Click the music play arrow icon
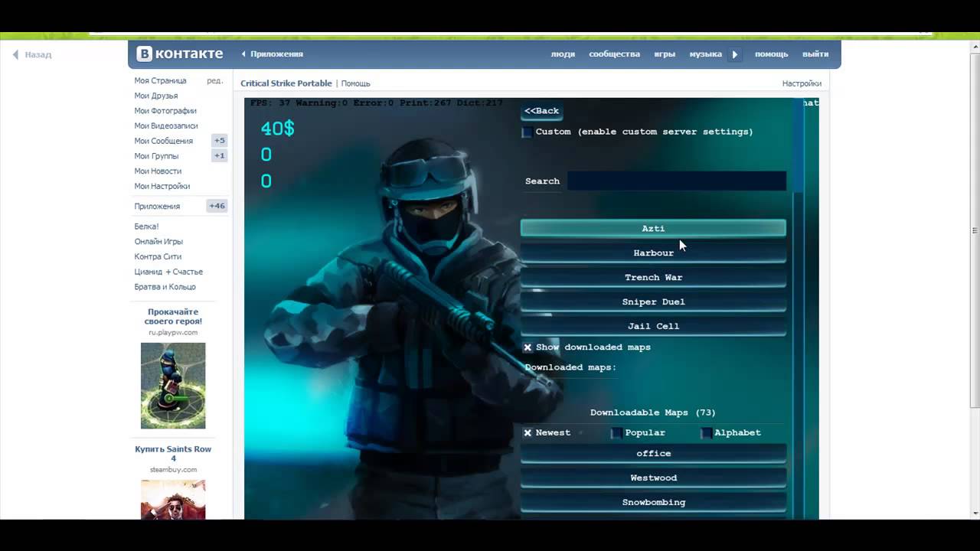 [735, 54]
